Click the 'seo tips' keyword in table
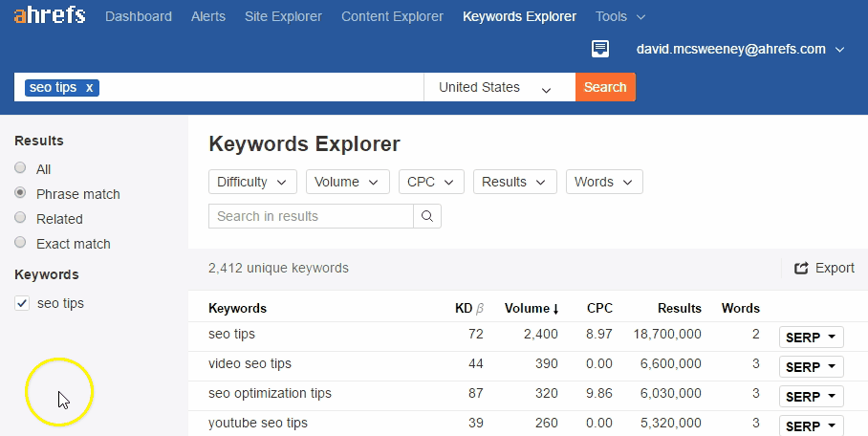Image resolution: width=868 pixels, height=436 pixels. click(x=232, y=334)
